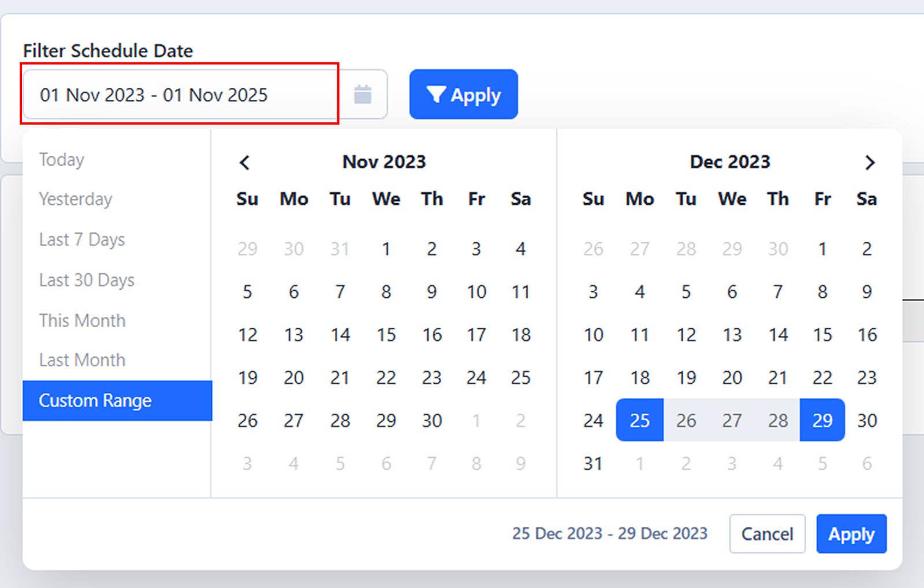Click November 1 in the left calendar

click(386, 249)
